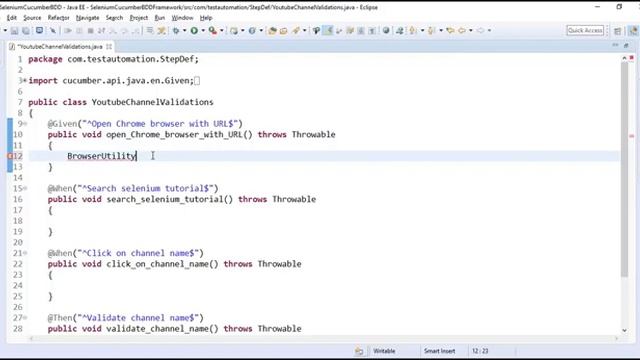Screen dimensions: 640x360
Task: Toggle the highlighted Mark Occurrences toolbar button
Action: click(328, 31)
